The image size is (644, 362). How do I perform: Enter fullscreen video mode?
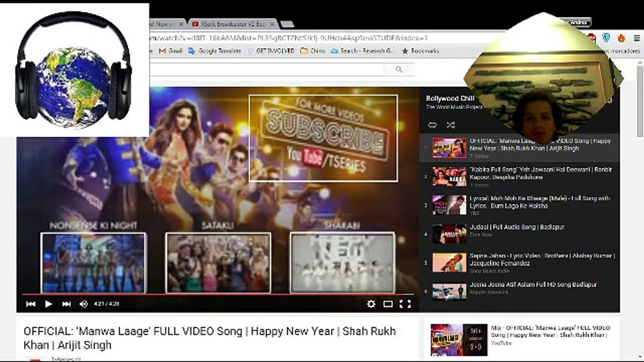pos(405,304)
